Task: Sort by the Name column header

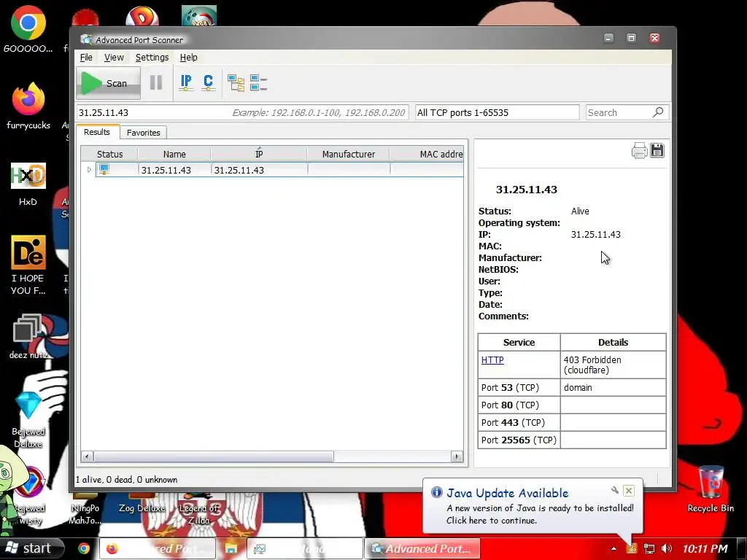Action: tap(174, 154)
